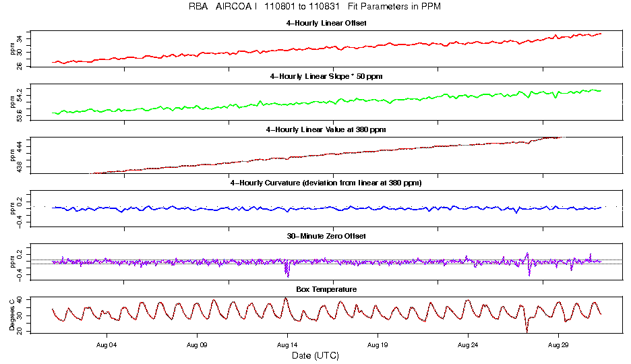Click the 'Aug 14' date tick label
Screen dimensions: 631x364
287,345
